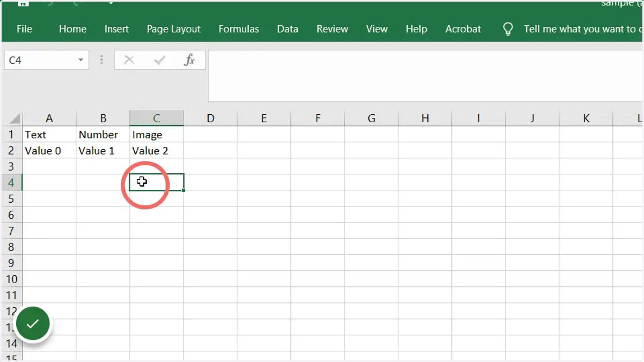Open the File menu

coord(24,29)
